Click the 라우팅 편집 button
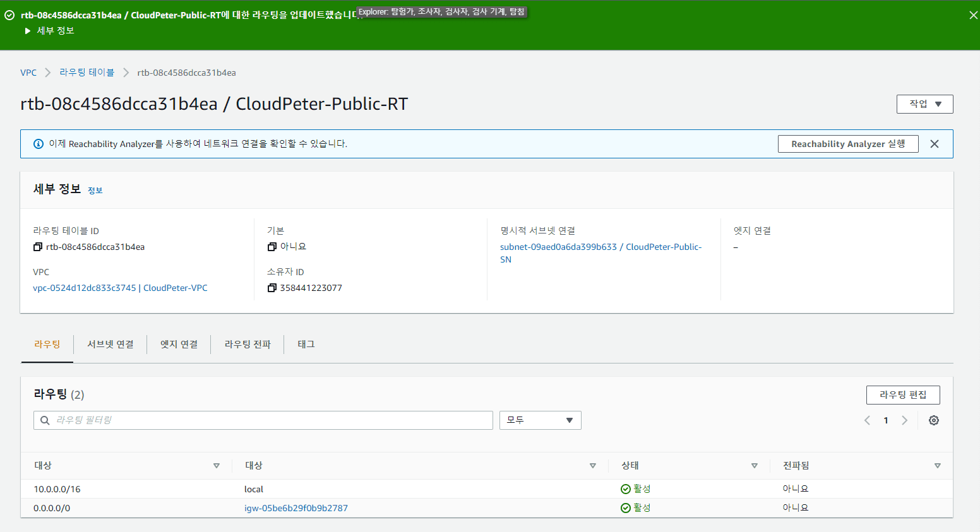The width and height of the screenshot is (980, 532). tap(902, 395)
